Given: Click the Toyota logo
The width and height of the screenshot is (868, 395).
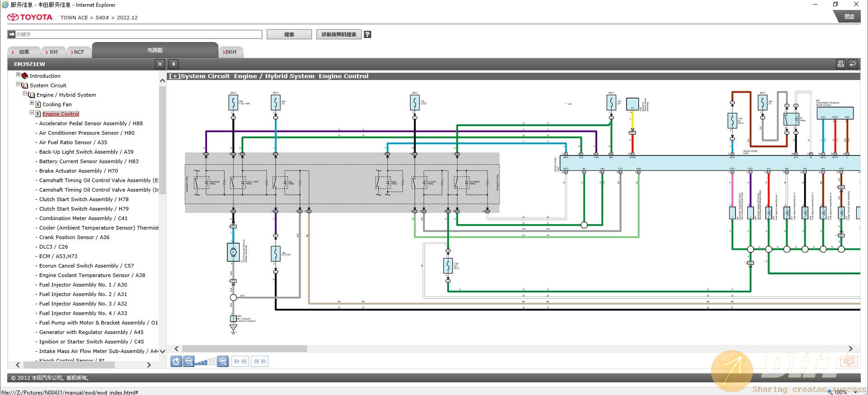Looking at the screenshot, I should click(x=30, y=17).
